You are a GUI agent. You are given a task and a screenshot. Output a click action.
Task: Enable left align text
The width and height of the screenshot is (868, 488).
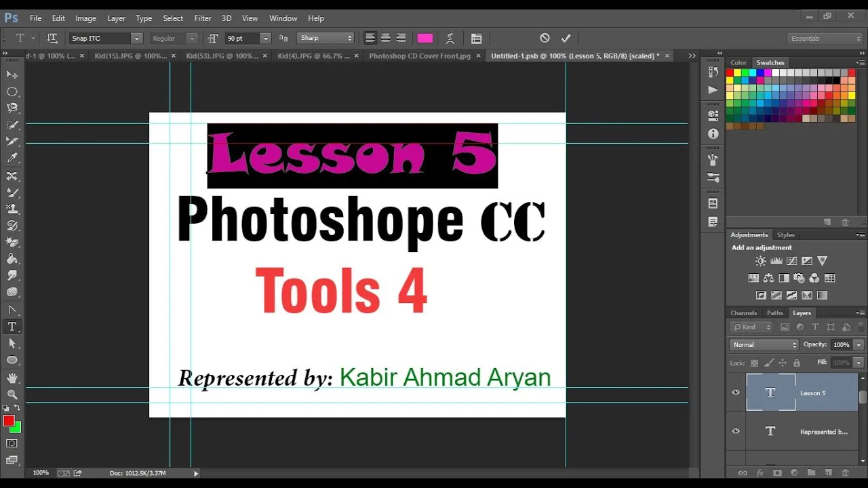click(370, 39)
